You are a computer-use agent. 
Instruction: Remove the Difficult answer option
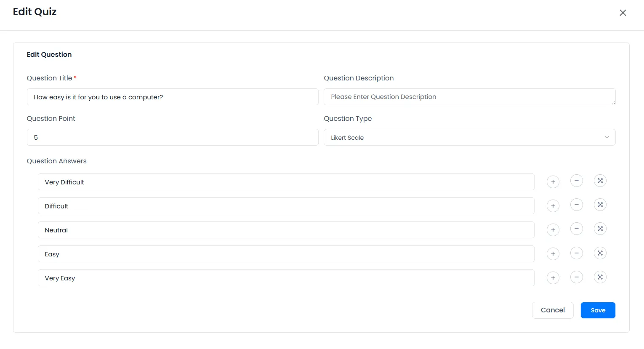[576, 205]
